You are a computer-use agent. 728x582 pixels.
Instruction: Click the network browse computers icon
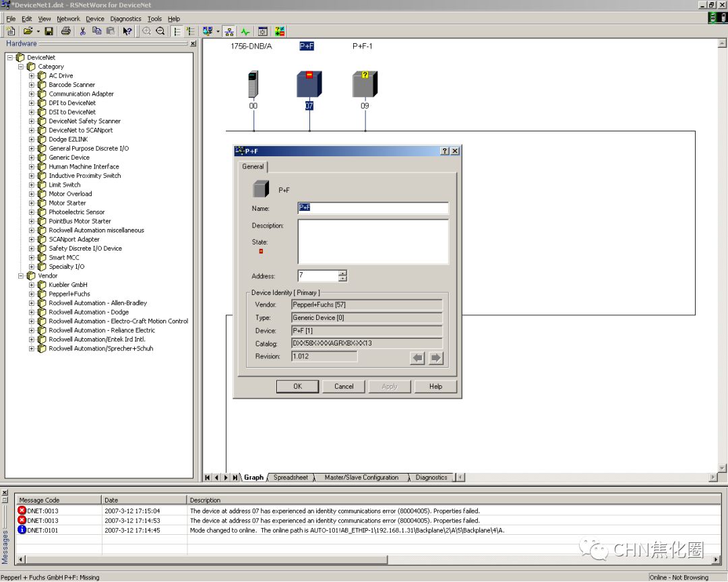point(208,31)
